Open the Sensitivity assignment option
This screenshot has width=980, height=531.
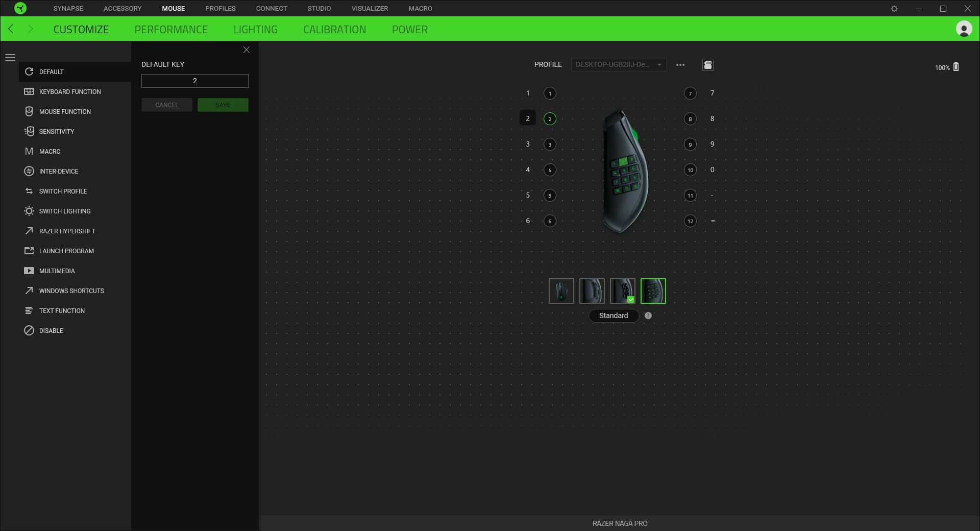(x=29, y=131)
